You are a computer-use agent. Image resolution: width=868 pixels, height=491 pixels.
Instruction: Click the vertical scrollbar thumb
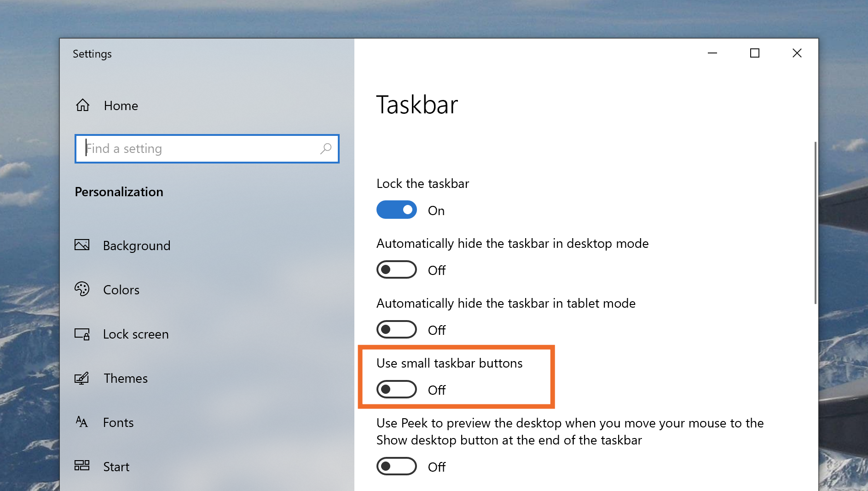pyautogui.click(x=815, y=223)
